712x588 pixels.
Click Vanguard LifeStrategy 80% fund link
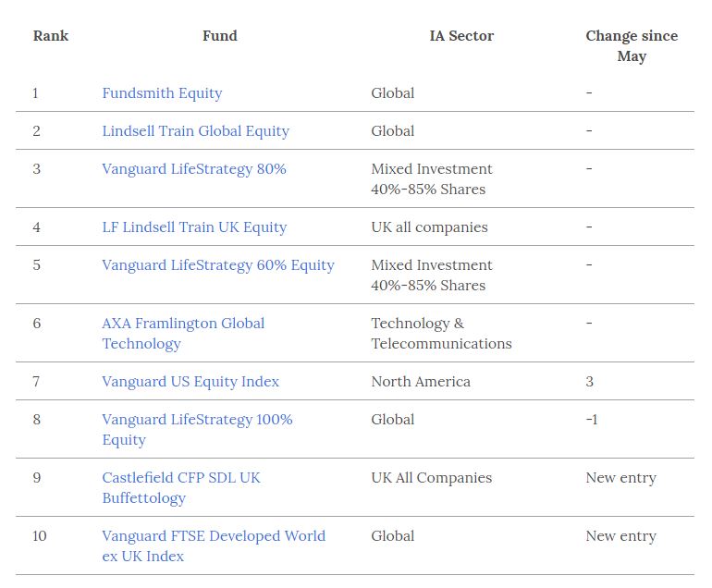[194, 169]
